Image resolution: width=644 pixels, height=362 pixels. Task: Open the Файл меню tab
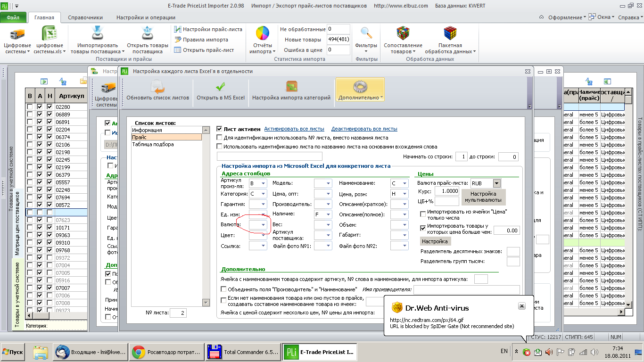click(13, 17)
